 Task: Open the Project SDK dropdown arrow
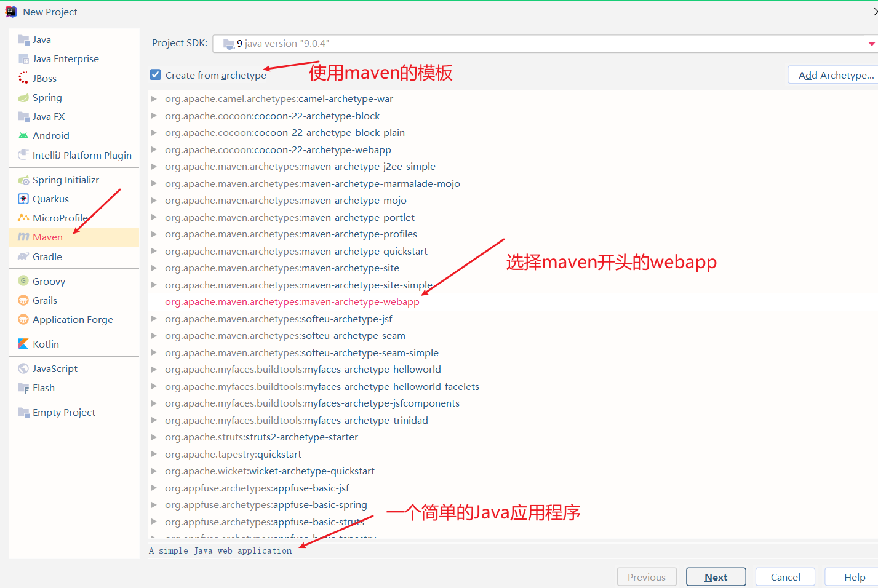[871, 44]
